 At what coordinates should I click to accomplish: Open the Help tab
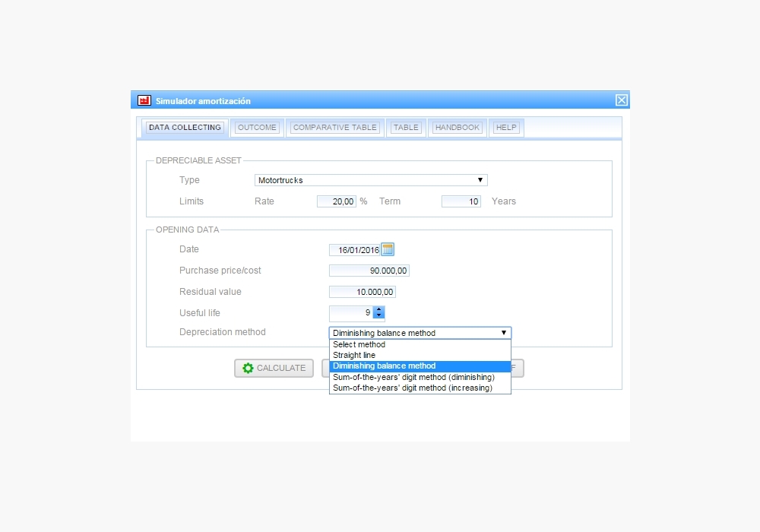tap(505, 128)
